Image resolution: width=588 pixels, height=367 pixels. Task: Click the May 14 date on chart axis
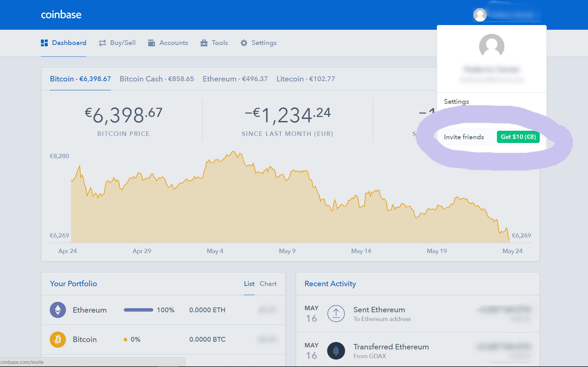[x=361, y=251]
